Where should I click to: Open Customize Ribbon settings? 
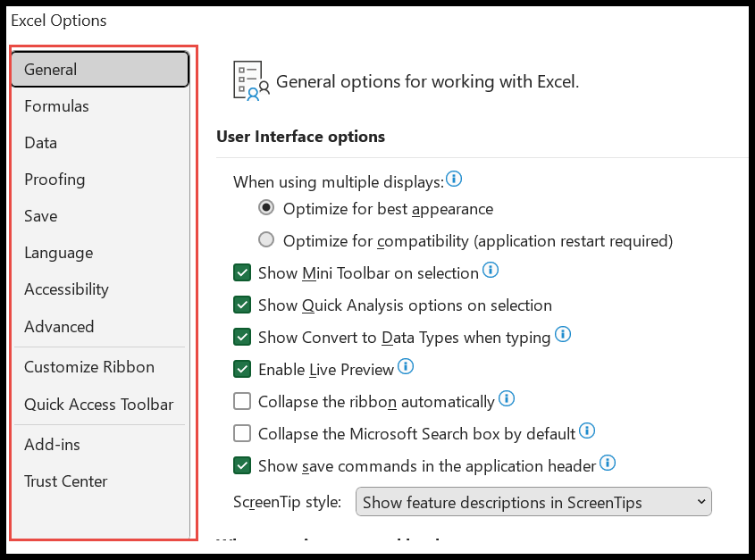pyautogui.click(x=89, y=367)
